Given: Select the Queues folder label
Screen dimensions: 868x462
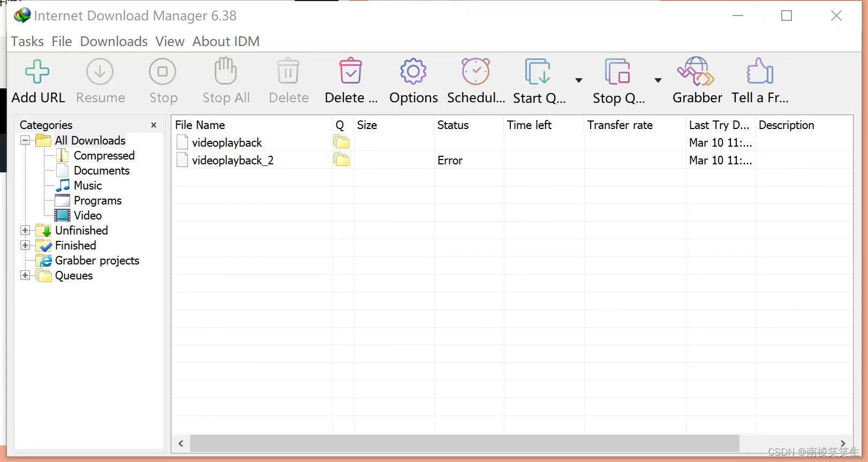Looking at the screenshot, I should coord(74,275).
